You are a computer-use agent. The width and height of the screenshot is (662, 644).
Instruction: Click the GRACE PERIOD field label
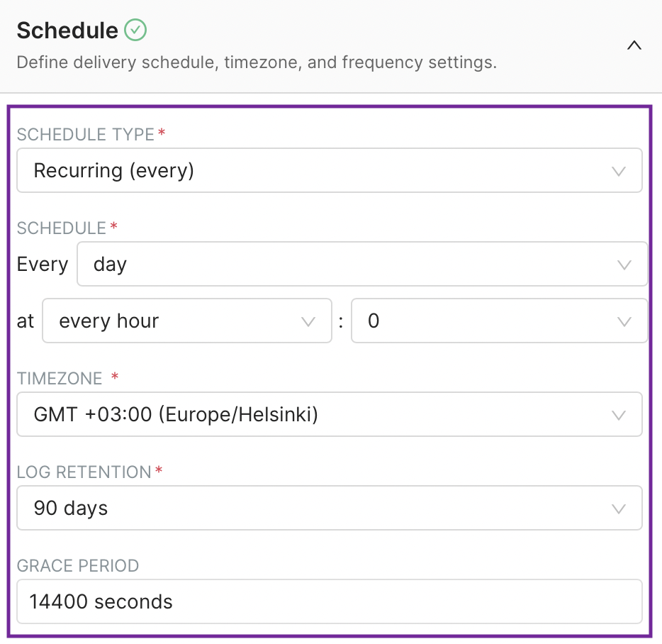tap(78, 566)
